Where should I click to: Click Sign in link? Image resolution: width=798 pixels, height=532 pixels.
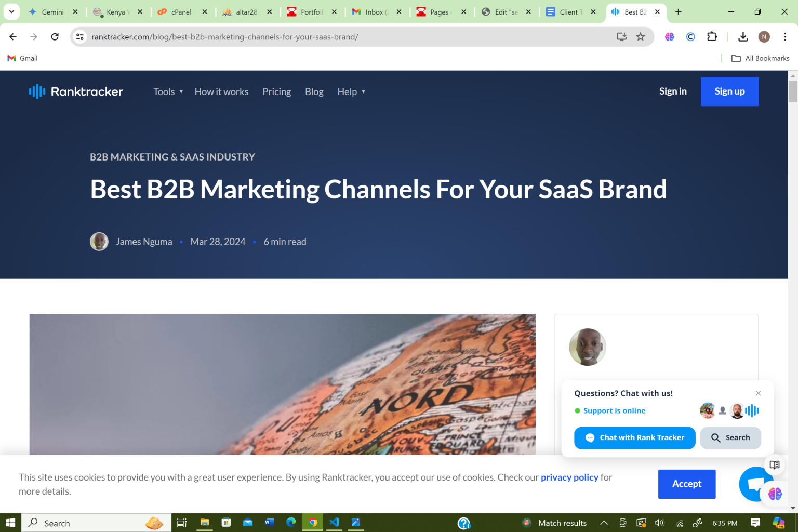[x=673, y=91]
